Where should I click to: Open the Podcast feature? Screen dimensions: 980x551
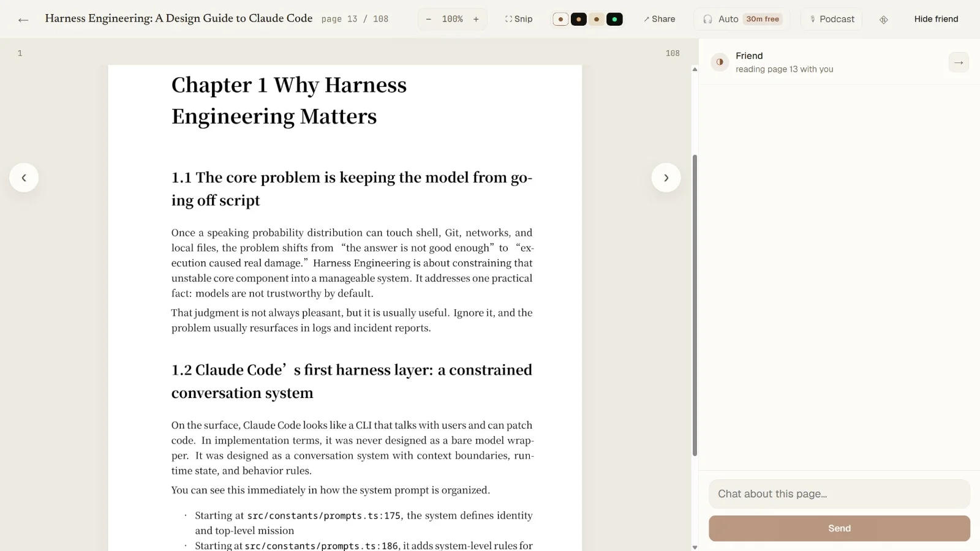point(832,19)
